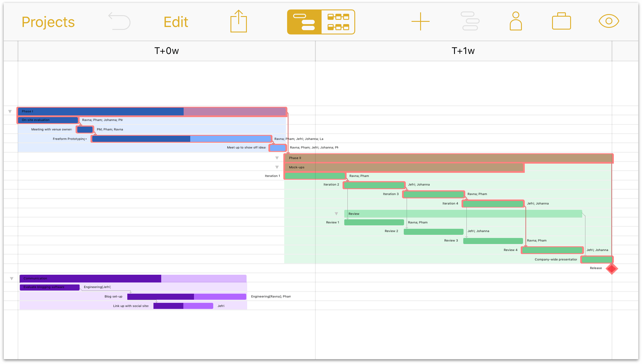Click the Release milestone diamond marker
This screenshot has height=364, width=642.
[612, 268]
